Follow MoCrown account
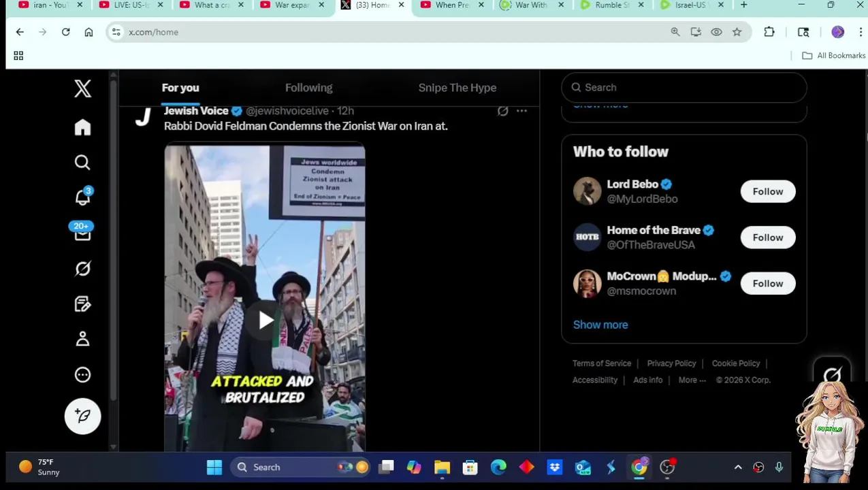 (768, 284)
